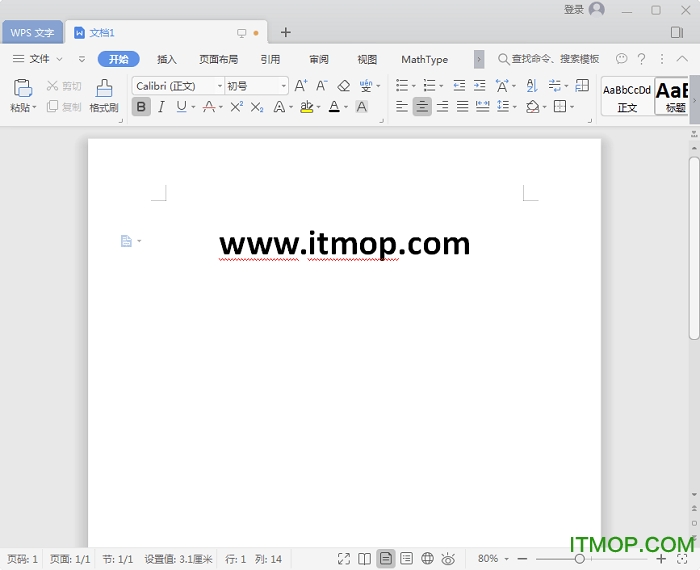The height and width of the screenshot is (570, 700).
Task: Expand the quick access toolbar chevron
Action: (x=82, y=59)
